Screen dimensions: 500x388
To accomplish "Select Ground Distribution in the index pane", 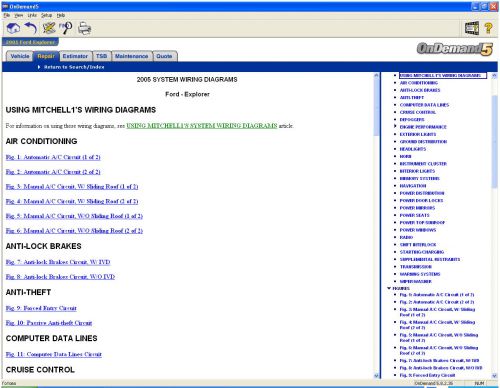I will [x=423, y=141].
